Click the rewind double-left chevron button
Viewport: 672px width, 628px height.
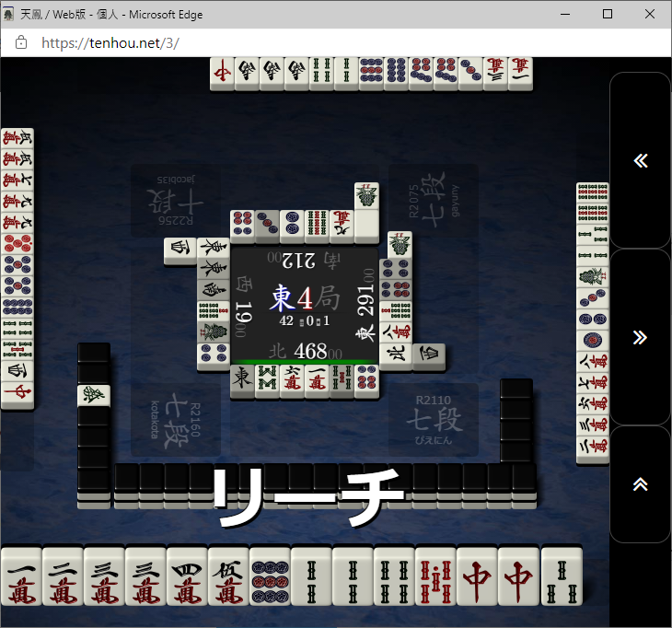click(641, 161)
